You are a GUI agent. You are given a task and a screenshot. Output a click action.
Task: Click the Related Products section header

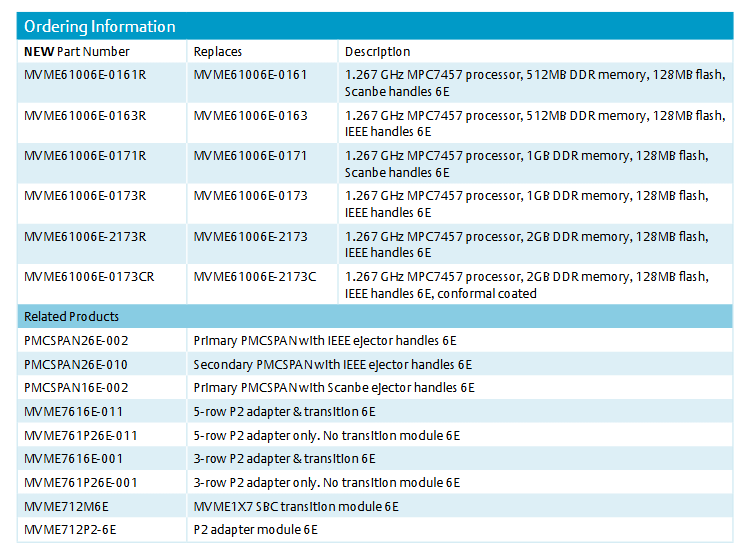pos(72,317)
